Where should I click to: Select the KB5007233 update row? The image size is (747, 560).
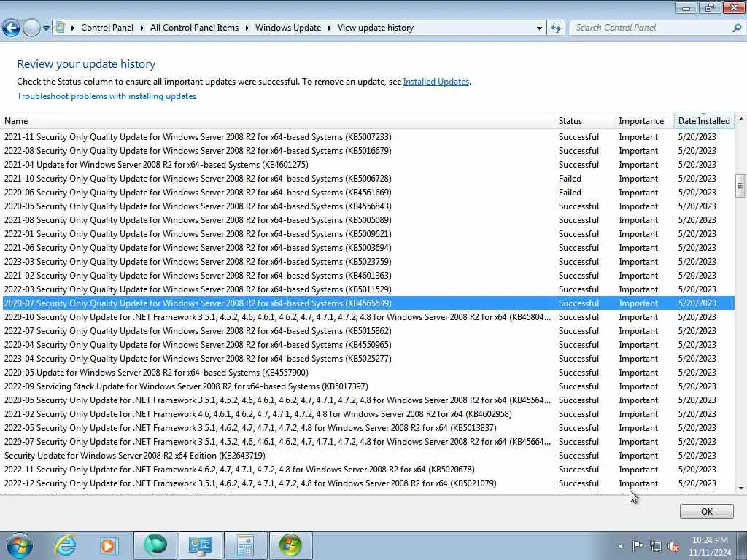point(368,137)
